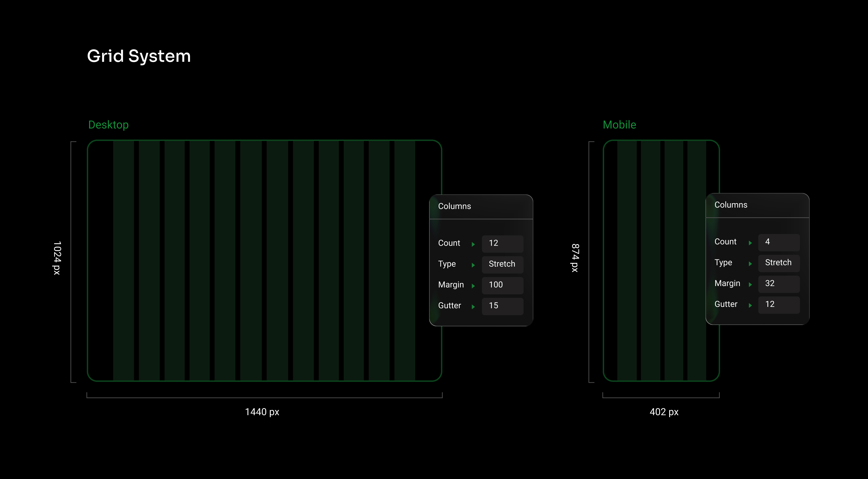Click the Desktop label above the large frame
The width and height of the screenshot is (868, 479).
click(x=108, y=125)
